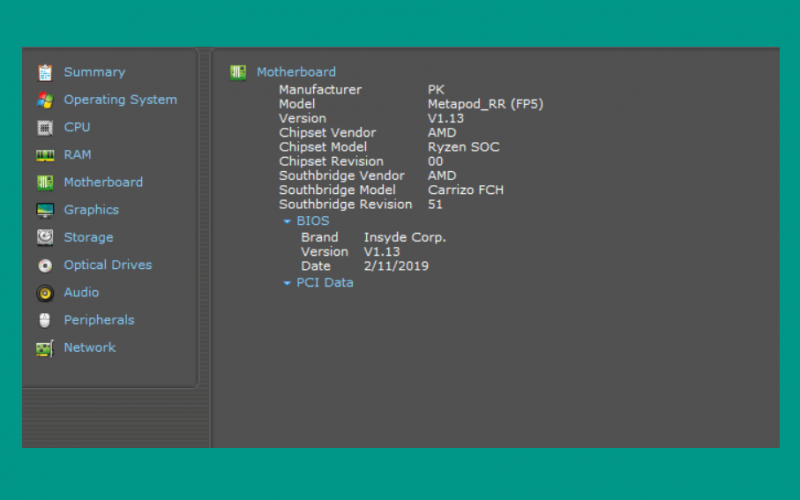The image size is (800, 500).
Task: Select the Chipset Model value Ryzen SOC
Action: 463,147
